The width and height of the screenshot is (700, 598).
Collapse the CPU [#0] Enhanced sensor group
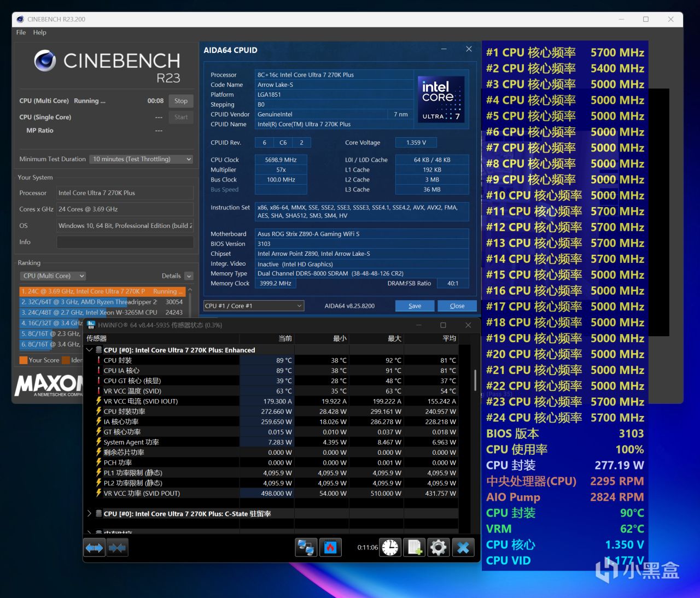90,350
